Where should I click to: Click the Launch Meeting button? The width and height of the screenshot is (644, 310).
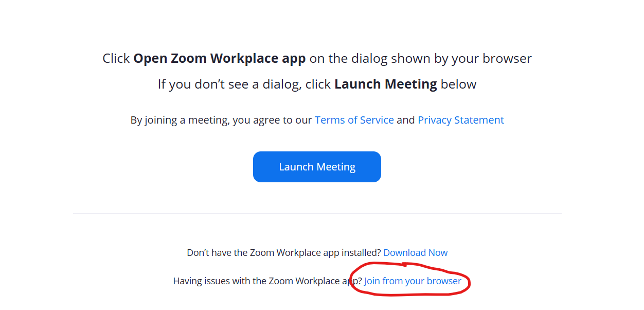[317, 167]
